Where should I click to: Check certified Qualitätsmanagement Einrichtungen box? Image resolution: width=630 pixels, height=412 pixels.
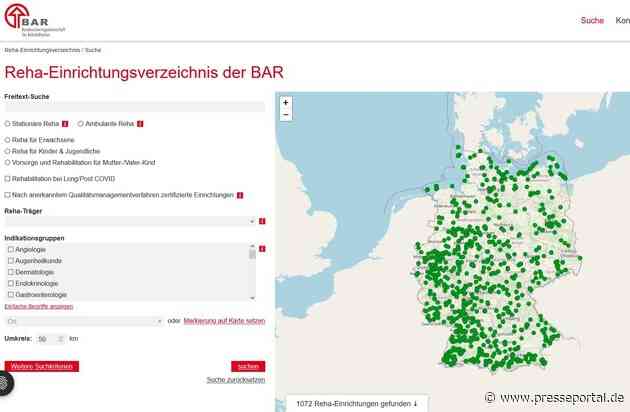coord(7,195)
